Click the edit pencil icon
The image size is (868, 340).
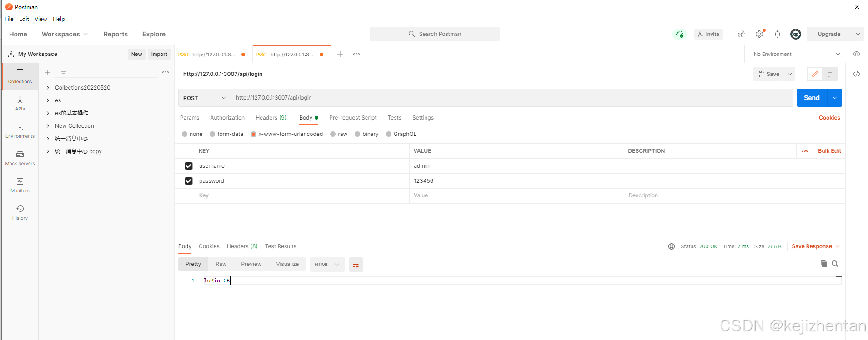pos(815,74)
